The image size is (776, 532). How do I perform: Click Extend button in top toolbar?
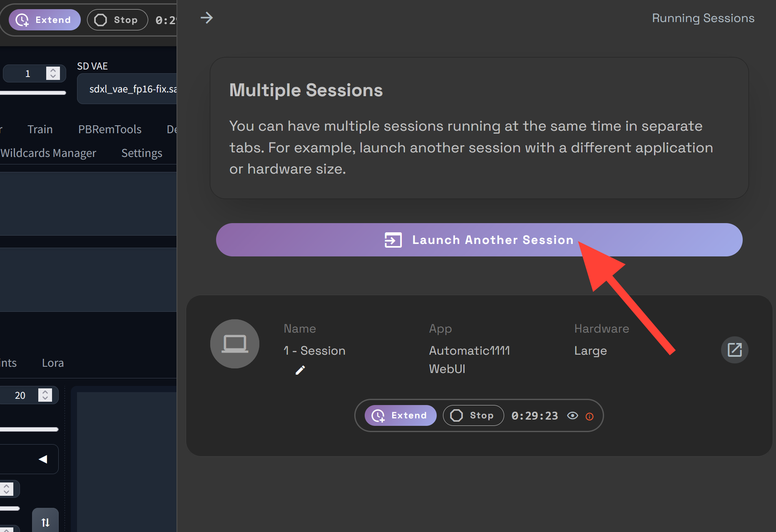[x=45, y=20]
